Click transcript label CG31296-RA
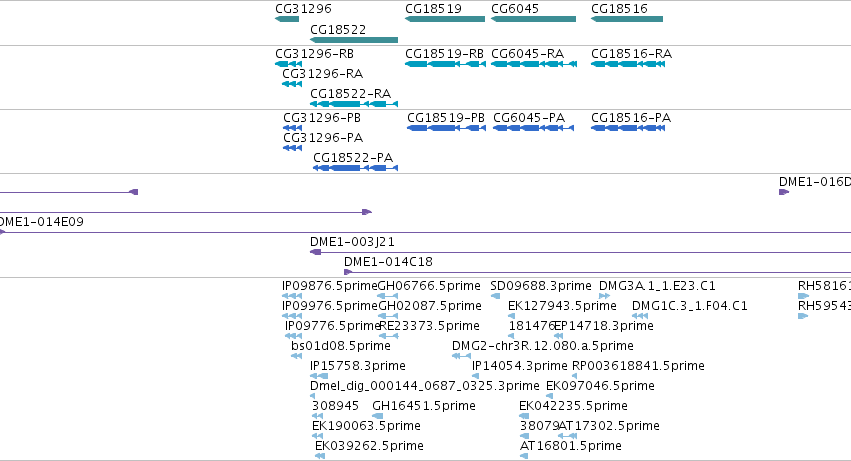Viewport: 851px width, 461px height. coord(322,74)
